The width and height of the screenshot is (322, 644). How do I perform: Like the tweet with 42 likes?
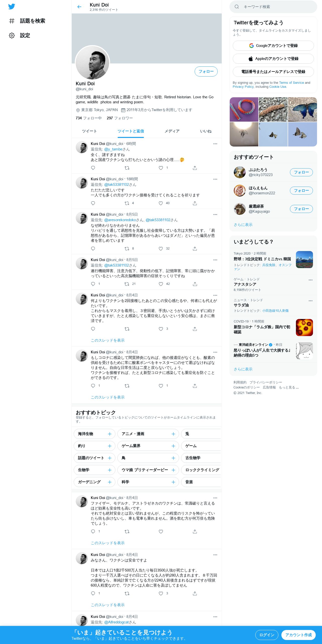[x=161, y=284]
